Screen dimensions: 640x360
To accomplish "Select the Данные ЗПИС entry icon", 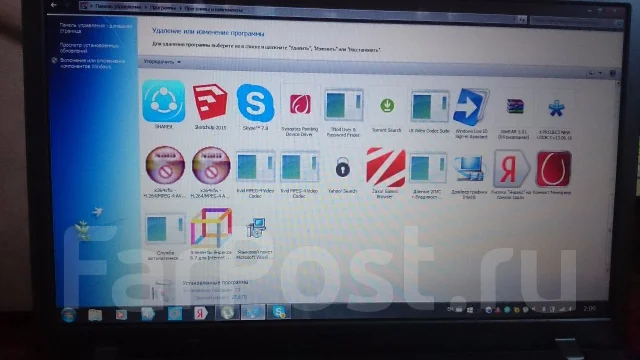I will [427, 168].
